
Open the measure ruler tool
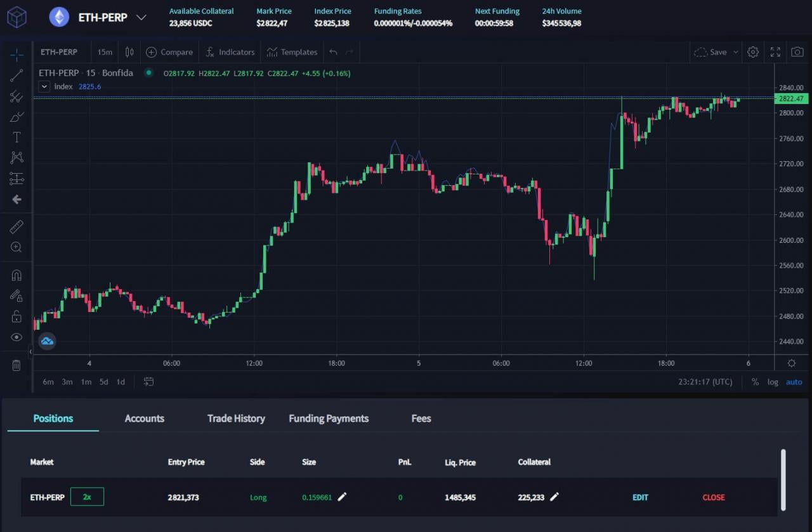click(16, 226)
